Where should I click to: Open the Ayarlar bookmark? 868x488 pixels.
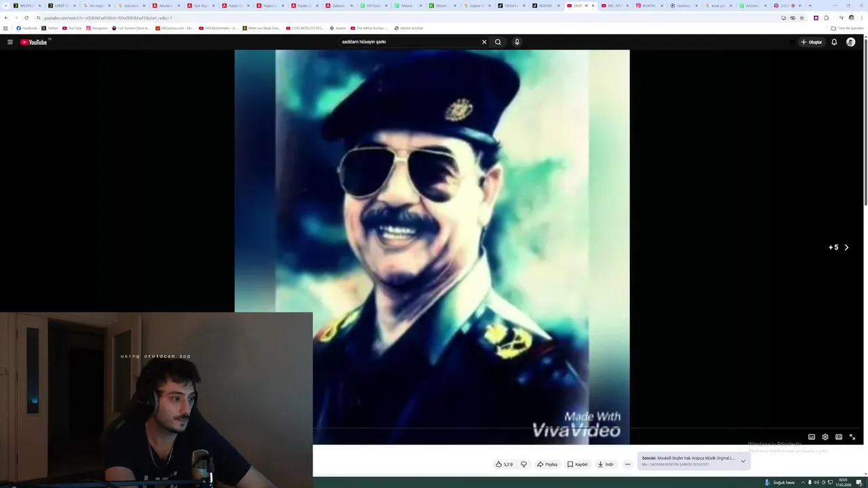338,28
